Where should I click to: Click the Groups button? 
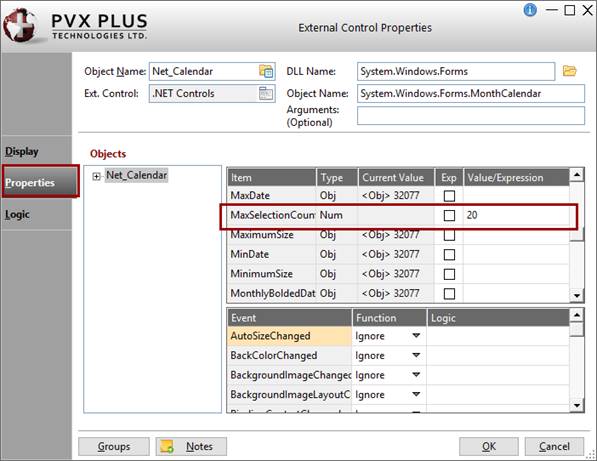click(x=114, y=446)
